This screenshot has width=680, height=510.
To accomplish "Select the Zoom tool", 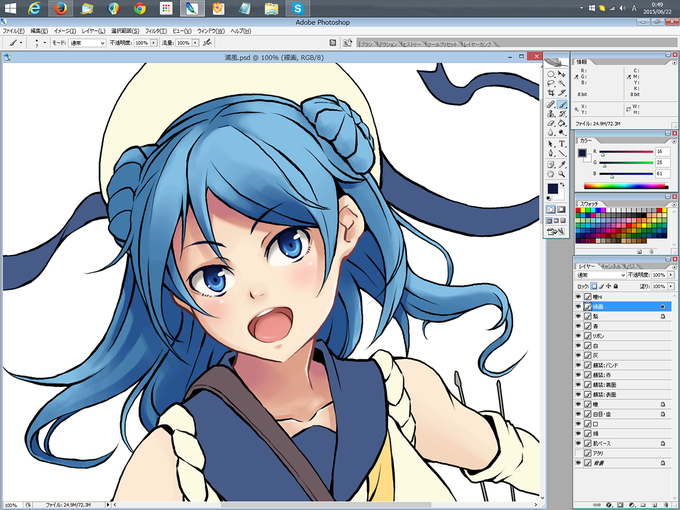I will (x=562, y=173).
